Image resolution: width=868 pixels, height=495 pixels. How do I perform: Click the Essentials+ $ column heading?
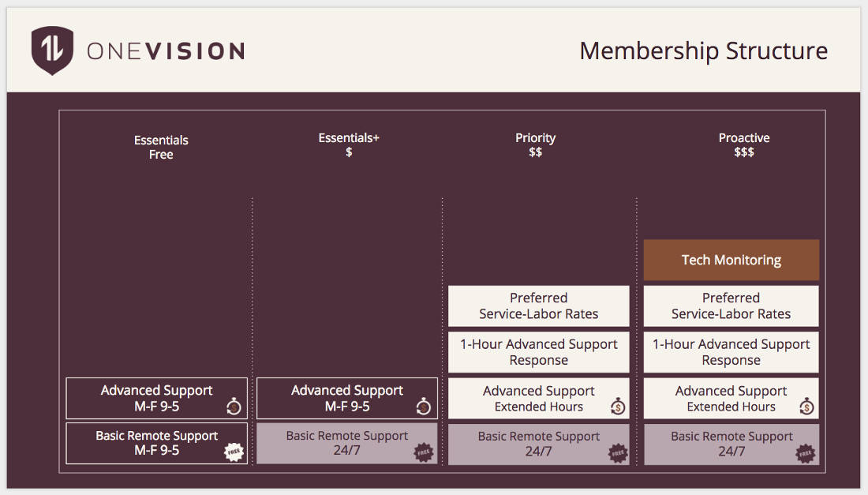pos(349,145)
